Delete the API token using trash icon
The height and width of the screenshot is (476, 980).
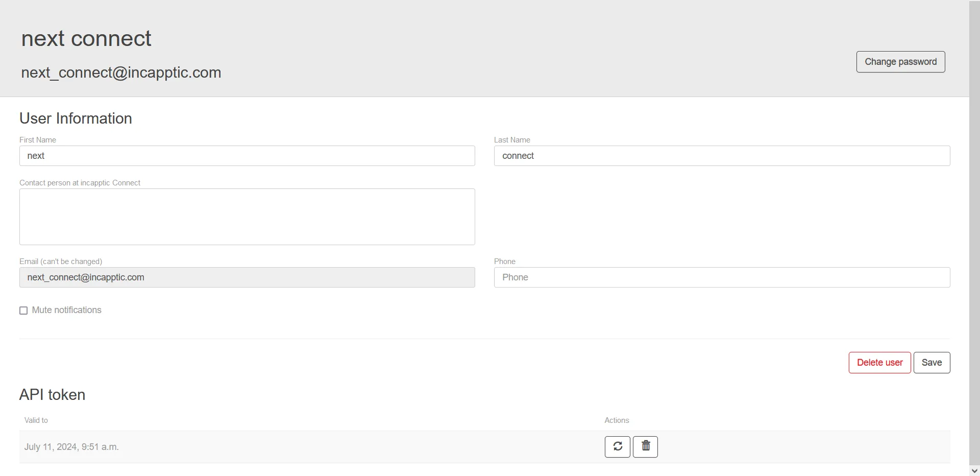click(646, 447)
